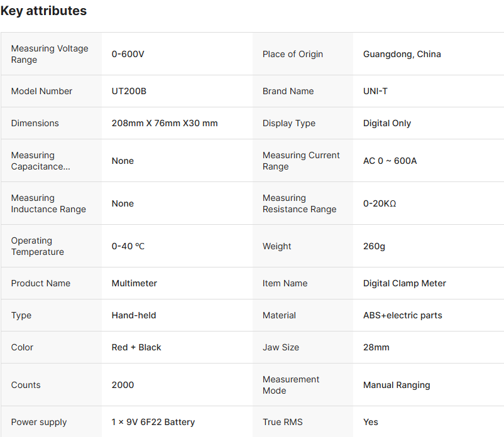The image size is (504, 437).
Task: Click the 0-20KΩ resistance range value
Action: 380,203
